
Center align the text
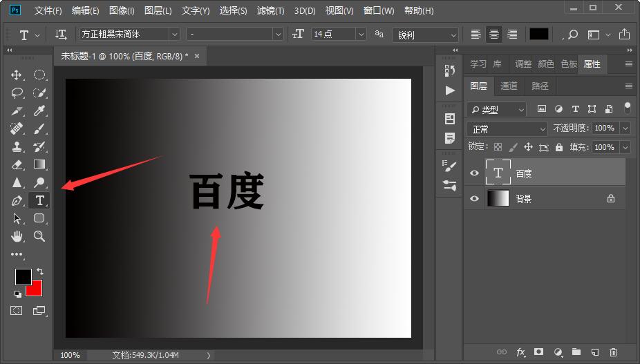point(494,35)
